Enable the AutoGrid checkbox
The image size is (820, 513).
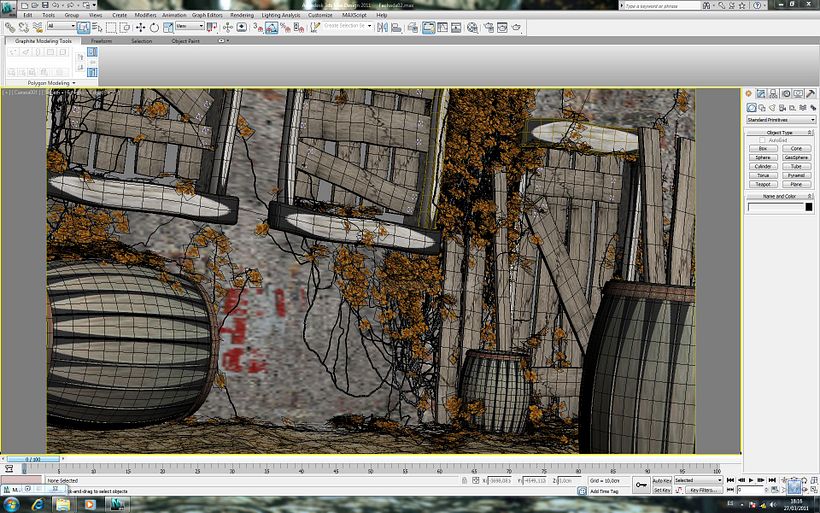[x=762, y=140]
